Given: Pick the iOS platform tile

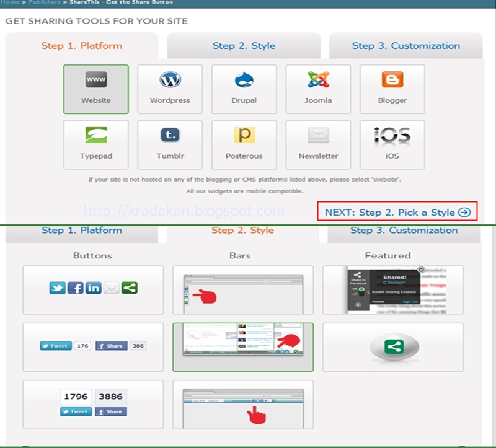Looking at the screenshot, I should 392,145.
